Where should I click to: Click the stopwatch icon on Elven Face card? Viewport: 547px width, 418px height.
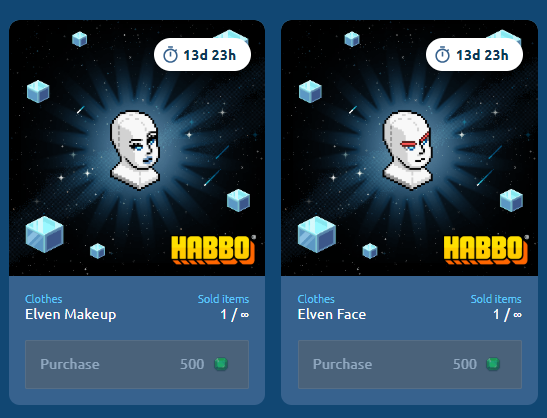coord(443,55)
